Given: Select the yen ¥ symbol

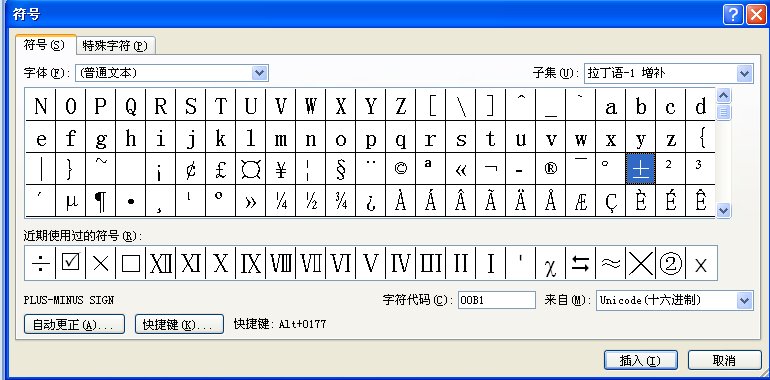Looking at the screenshot, I should coord(281,168).
